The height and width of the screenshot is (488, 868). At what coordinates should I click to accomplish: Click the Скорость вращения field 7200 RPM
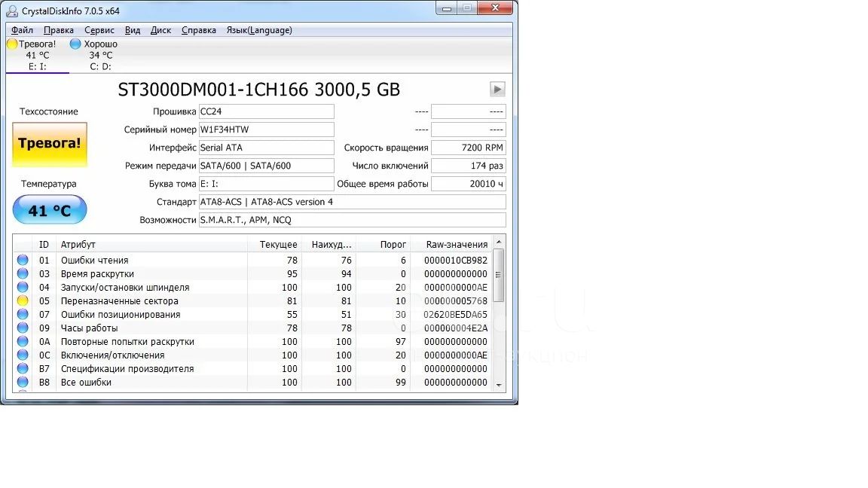tap(469, 148)
